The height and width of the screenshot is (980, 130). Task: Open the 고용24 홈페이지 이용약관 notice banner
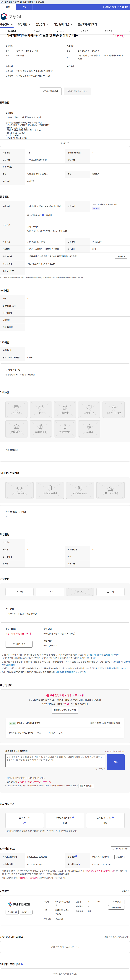116,7
